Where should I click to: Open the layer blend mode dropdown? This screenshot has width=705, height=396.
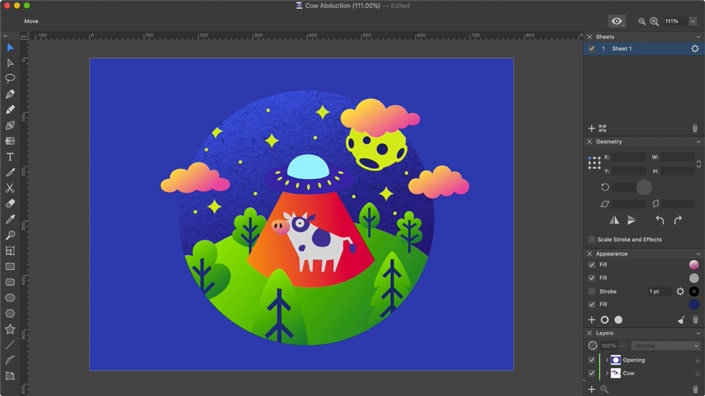point(665,346)
